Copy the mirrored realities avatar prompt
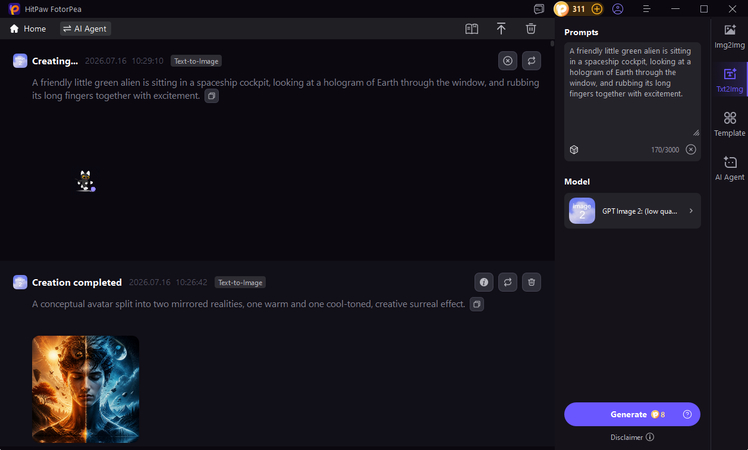The height and width of the screenshot is (450, 748). pos(477,304)
